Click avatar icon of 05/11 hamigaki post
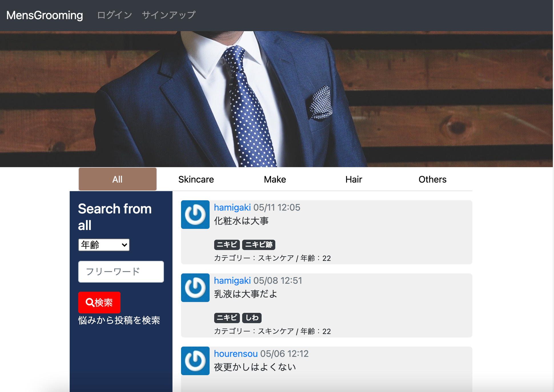Viewport: 554px width, 392px height. click(195, 215)
